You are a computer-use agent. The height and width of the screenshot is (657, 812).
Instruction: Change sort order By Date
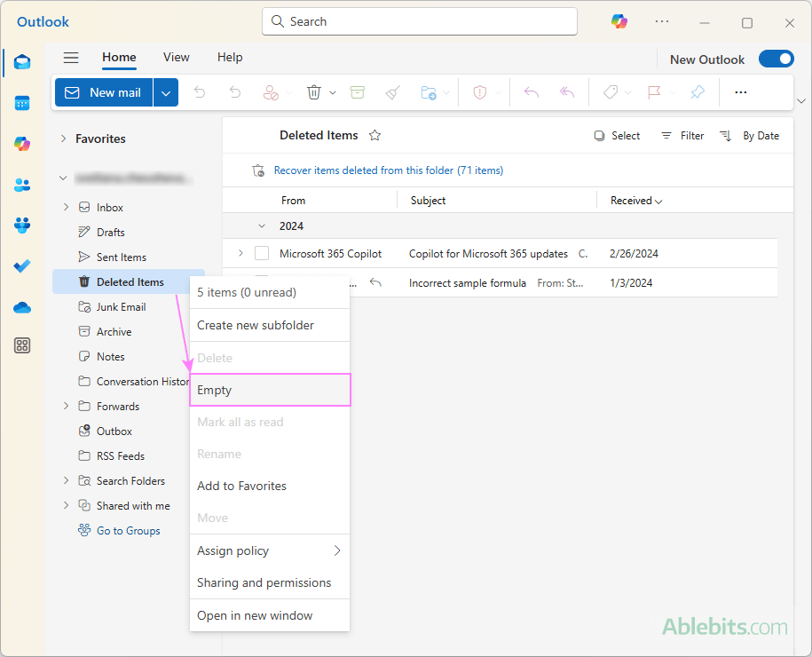point(749,136)
